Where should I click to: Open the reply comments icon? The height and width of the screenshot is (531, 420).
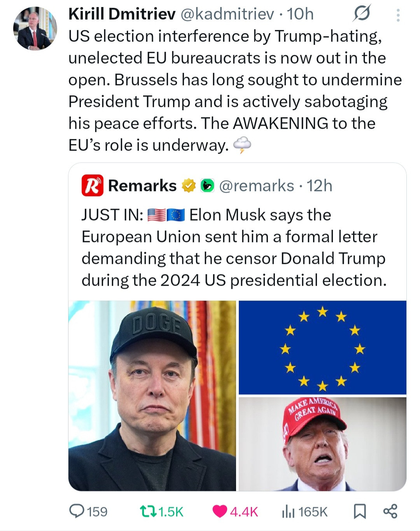tap(77, 511)
